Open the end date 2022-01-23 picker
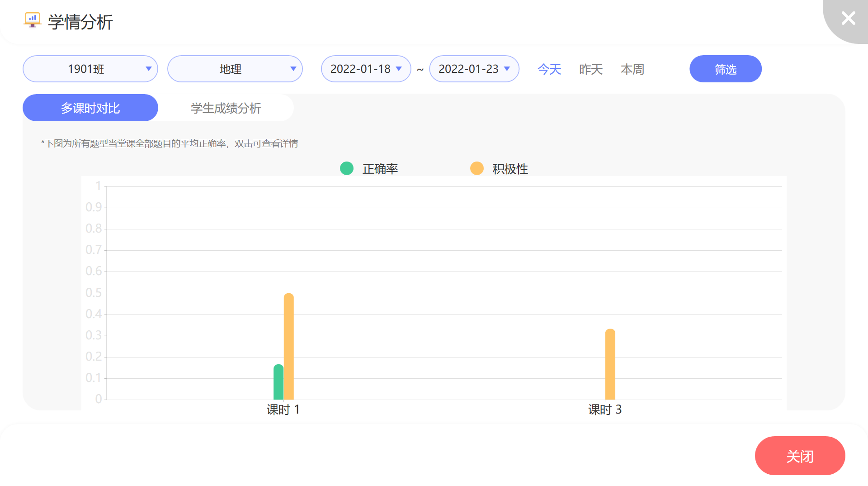The image size is (868, 486). (474, 69)
